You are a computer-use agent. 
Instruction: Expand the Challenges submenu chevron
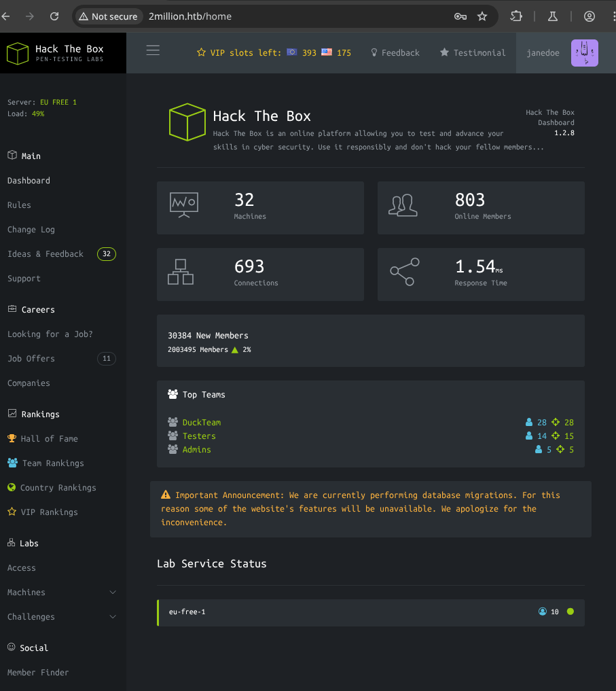pos(113,617)
